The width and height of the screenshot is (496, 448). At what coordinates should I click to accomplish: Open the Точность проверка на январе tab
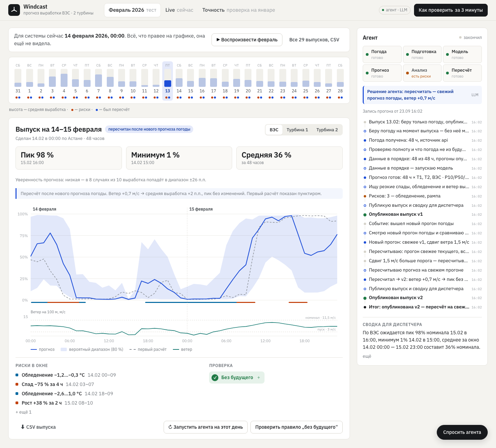click(239, 10)
